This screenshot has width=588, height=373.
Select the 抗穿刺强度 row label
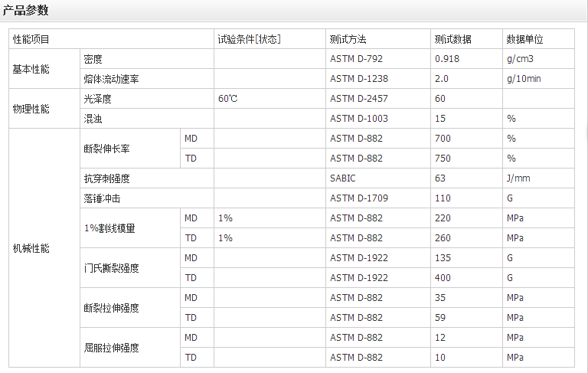tap(106, 178)
